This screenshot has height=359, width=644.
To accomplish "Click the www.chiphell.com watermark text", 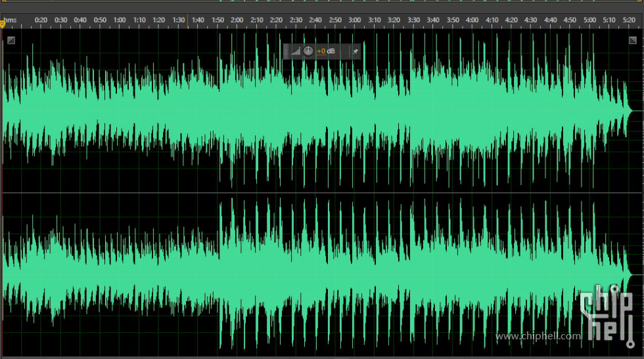I will [x=538, y=336].
